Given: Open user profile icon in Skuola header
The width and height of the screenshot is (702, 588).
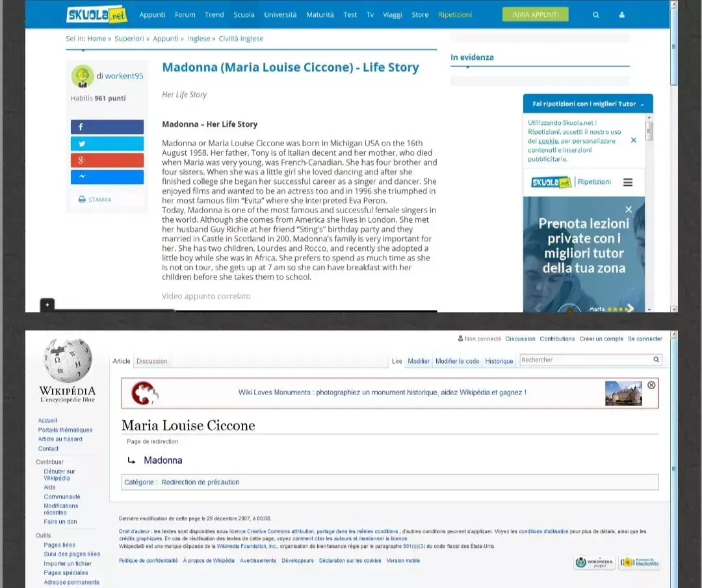Looking at the screenshot, I should [622, 15].
